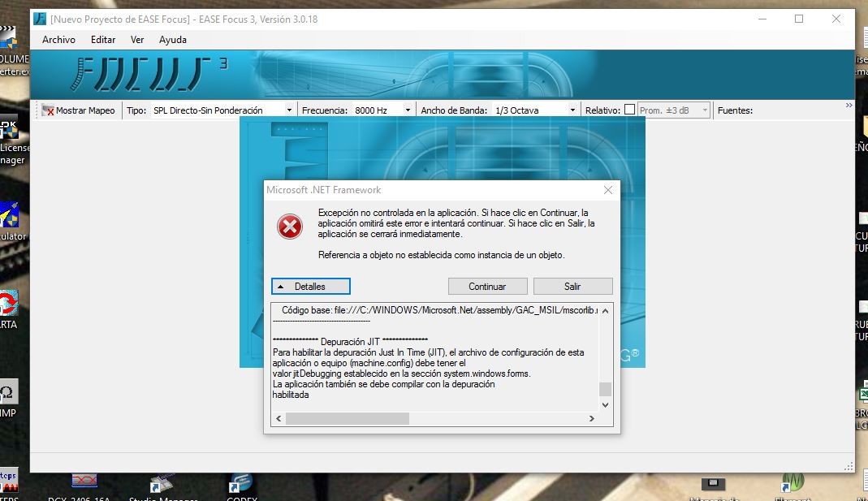868x501 pixels.
Task: Open the calculator desktop shortcut icon
Action: tap(11, 221)
